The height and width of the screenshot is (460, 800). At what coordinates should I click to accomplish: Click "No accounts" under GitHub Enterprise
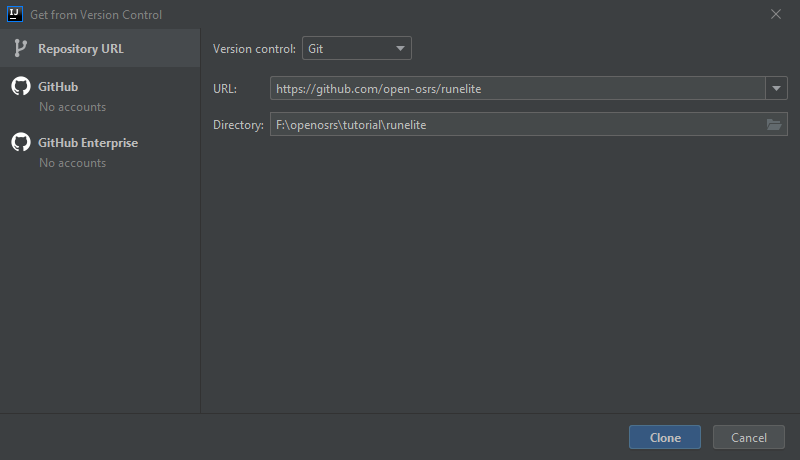click(x=72, y=163)
